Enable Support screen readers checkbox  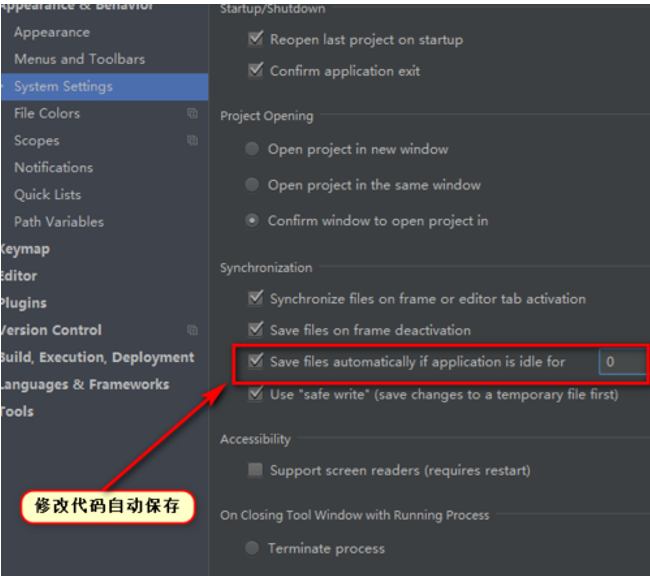coord(255,470)
